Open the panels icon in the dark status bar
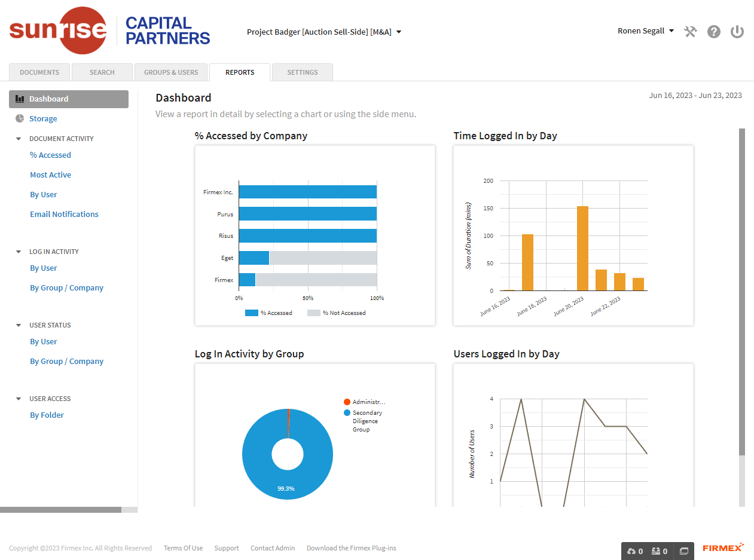This screenshot has width=754, height=560. coord(683,550)
